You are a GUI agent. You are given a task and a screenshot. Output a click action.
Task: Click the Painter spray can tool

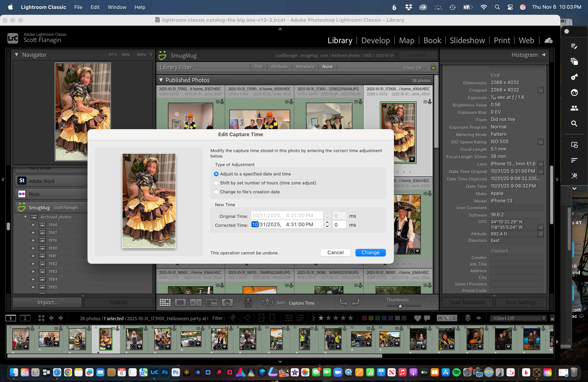tap(248, 302)
